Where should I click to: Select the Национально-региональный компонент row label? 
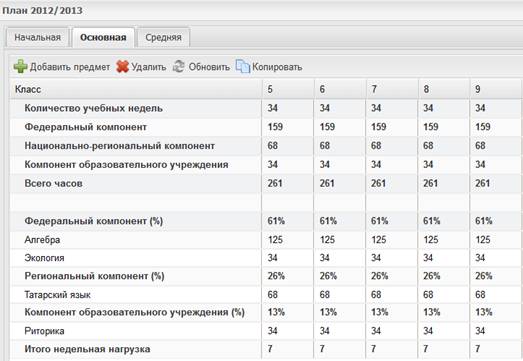point(119,146)
